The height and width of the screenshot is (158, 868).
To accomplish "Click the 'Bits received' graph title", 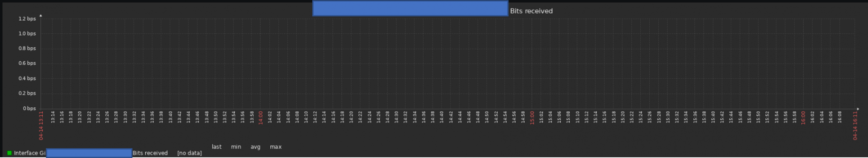I will [x=531, y=11].
